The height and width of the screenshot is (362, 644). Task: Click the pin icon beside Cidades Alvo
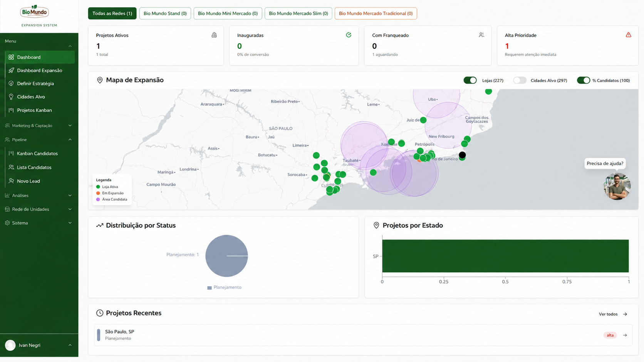[x=11, y=97]
